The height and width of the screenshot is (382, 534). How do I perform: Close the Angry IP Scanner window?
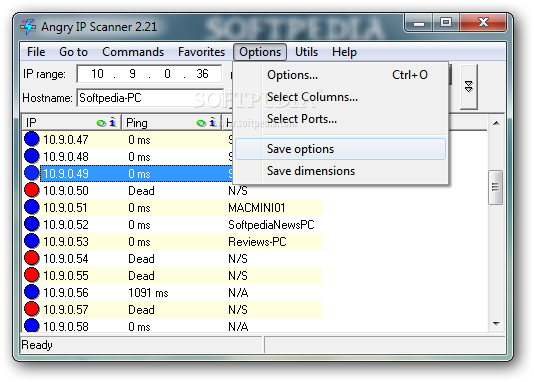483,23
